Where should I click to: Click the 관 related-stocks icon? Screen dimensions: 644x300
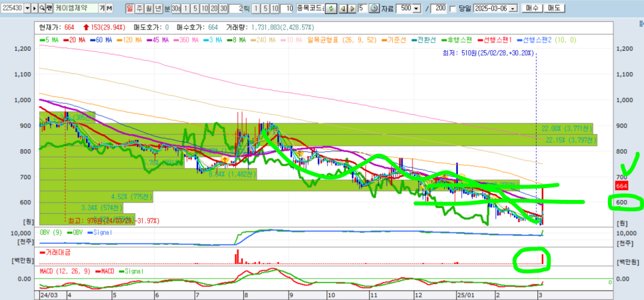pos(49,8)
